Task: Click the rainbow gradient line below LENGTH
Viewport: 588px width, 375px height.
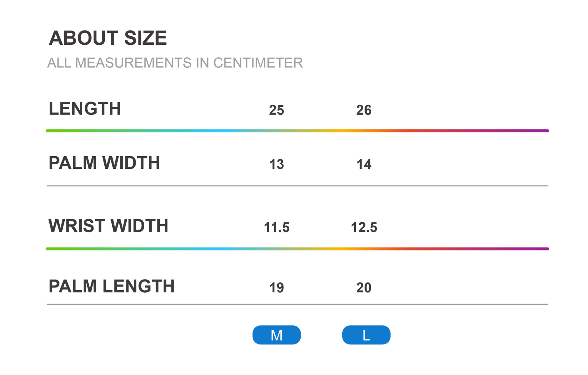Action: pos(297,131)
